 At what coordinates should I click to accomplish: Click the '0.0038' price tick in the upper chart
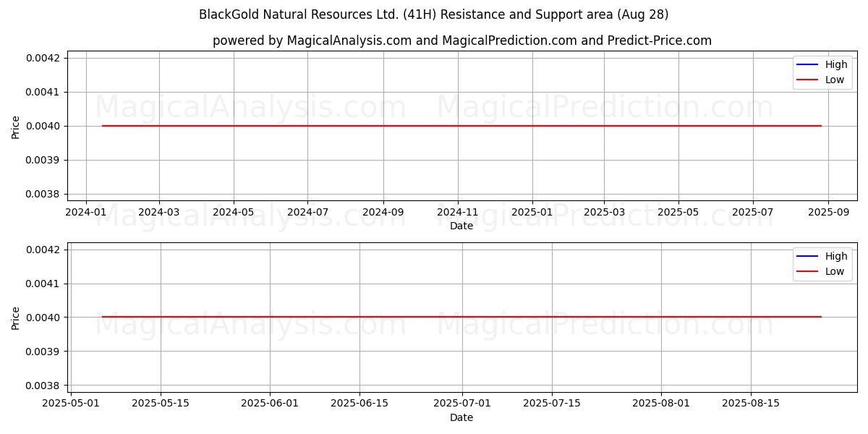[45, 194]
